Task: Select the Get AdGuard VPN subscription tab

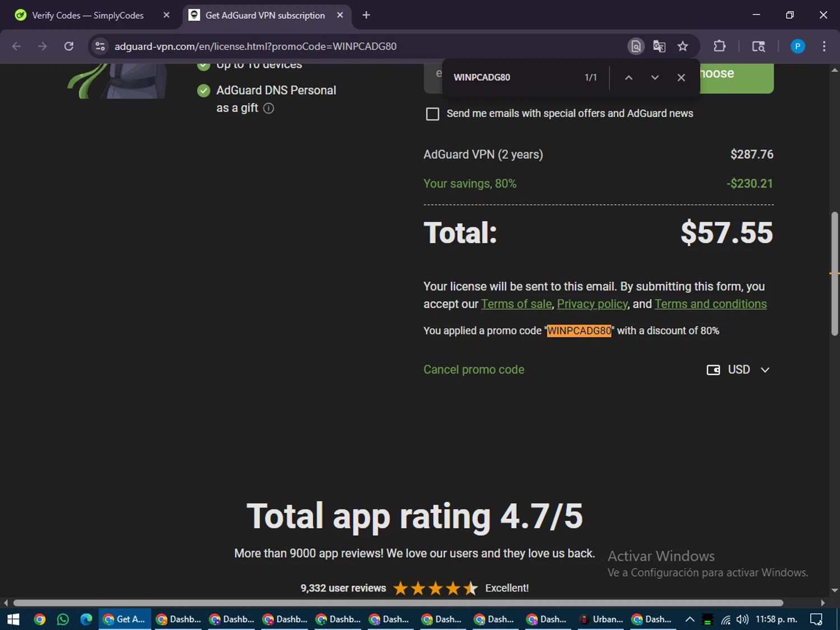Action: pos(266,15)
